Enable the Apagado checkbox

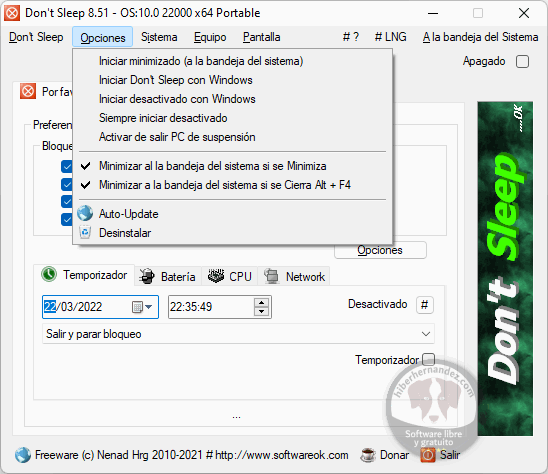[522, 62]
